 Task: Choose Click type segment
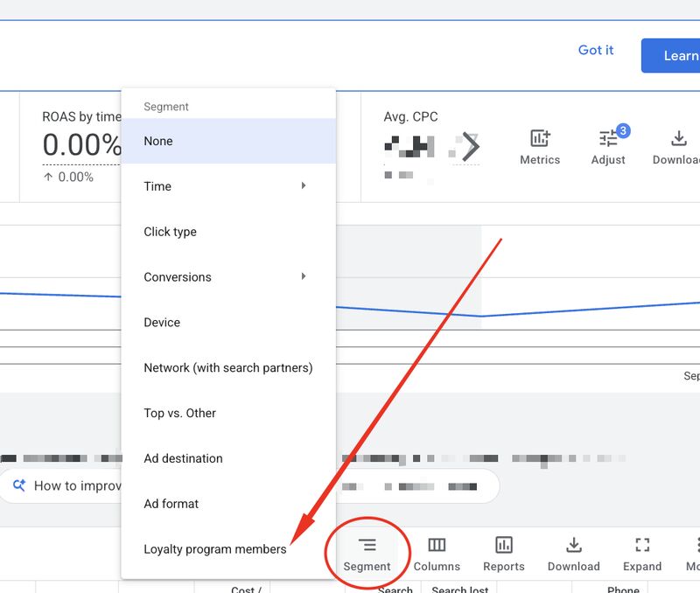pyautogui.click(x=228, y=232)
